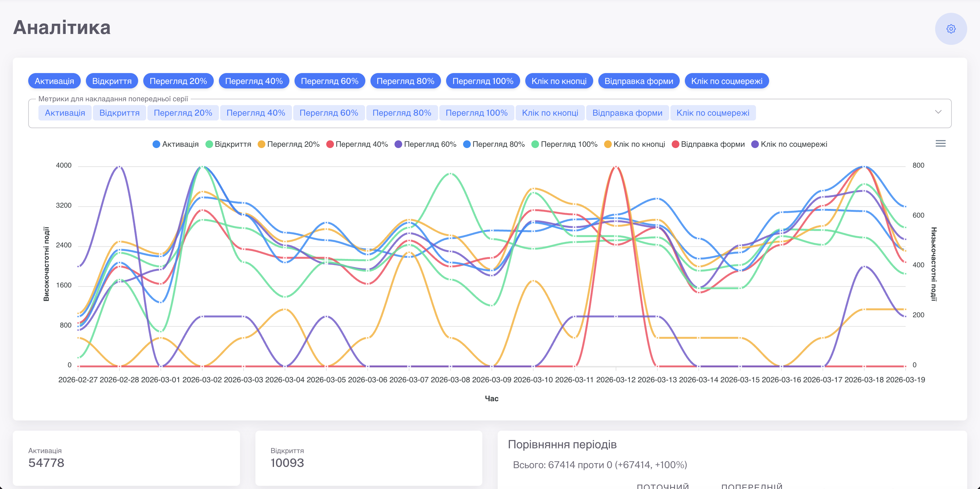Click Відправка форми legend label
Screen dimensions: 980x489
point(712,144)
